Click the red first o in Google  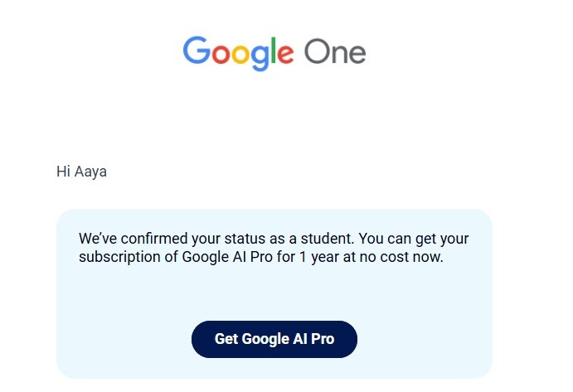point(221,54)
